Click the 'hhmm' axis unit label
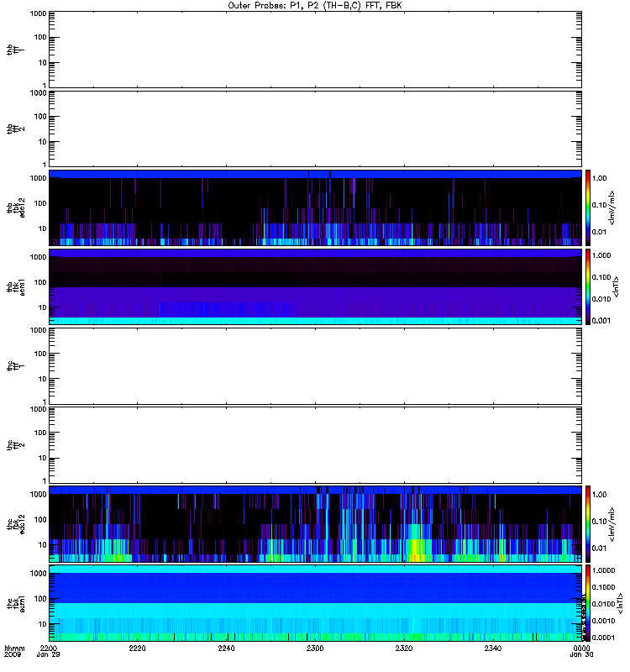630x672 pixels. coord(14,648)
